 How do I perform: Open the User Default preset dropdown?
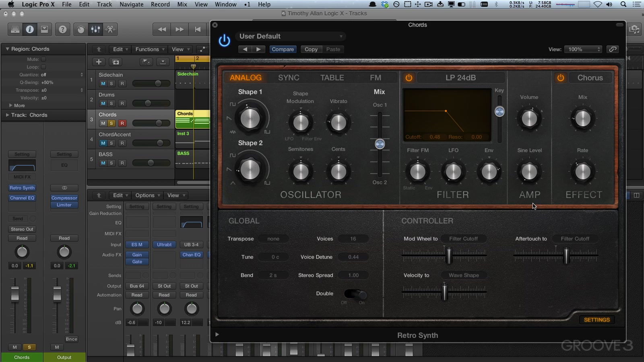291,36
